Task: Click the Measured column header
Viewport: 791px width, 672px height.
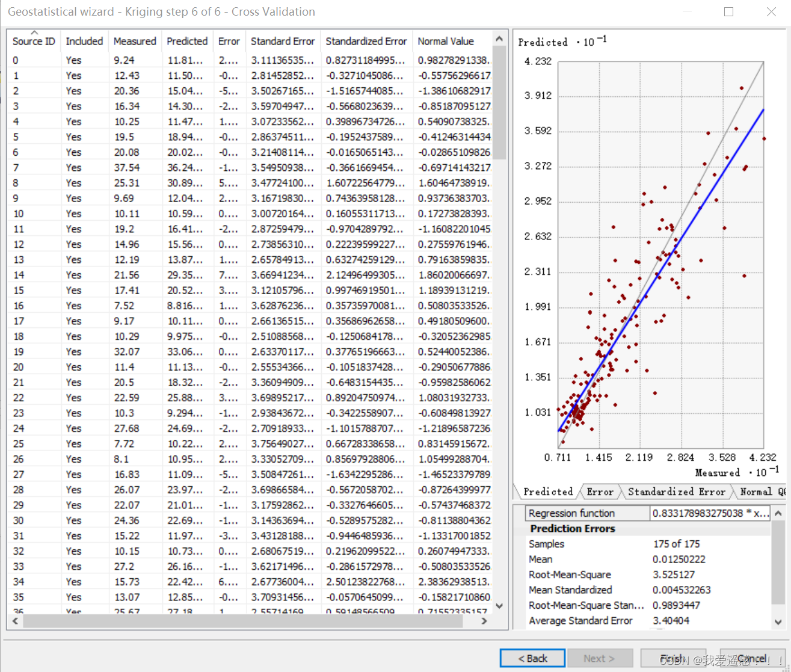Action: point(135,41)
